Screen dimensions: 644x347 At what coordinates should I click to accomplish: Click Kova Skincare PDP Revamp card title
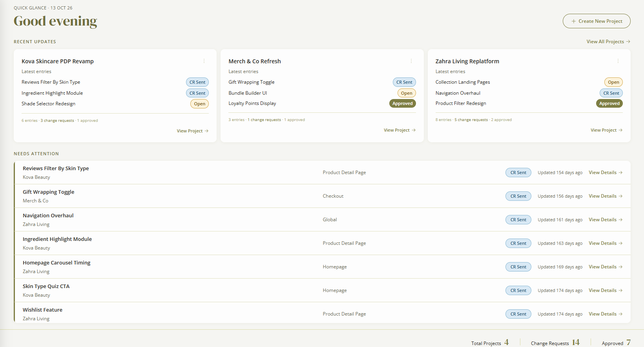click(58, 61)
